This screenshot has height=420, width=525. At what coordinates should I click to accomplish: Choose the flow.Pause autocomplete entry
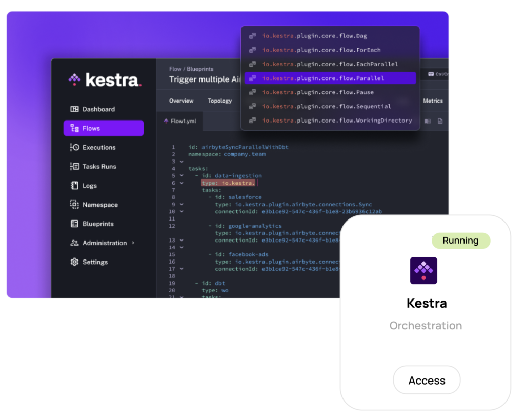[x=330, y=92]
